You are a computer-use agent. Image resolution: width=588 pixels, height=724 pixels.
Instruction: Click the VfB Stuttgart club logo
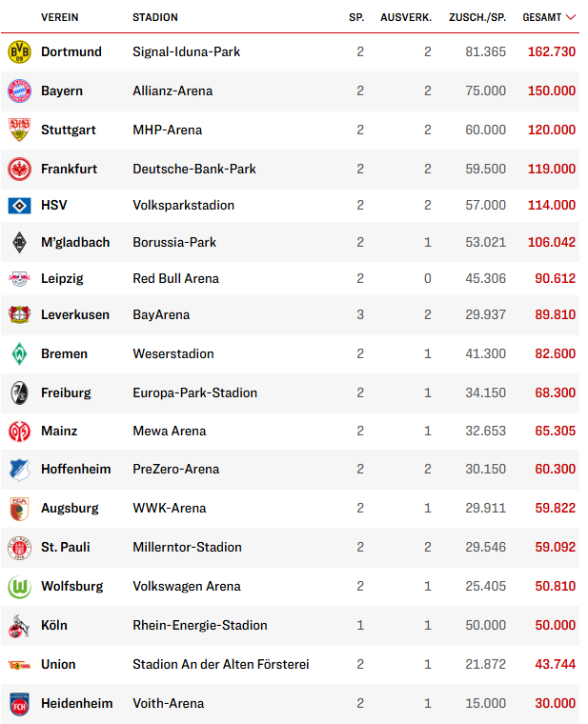tap(19, 130)
